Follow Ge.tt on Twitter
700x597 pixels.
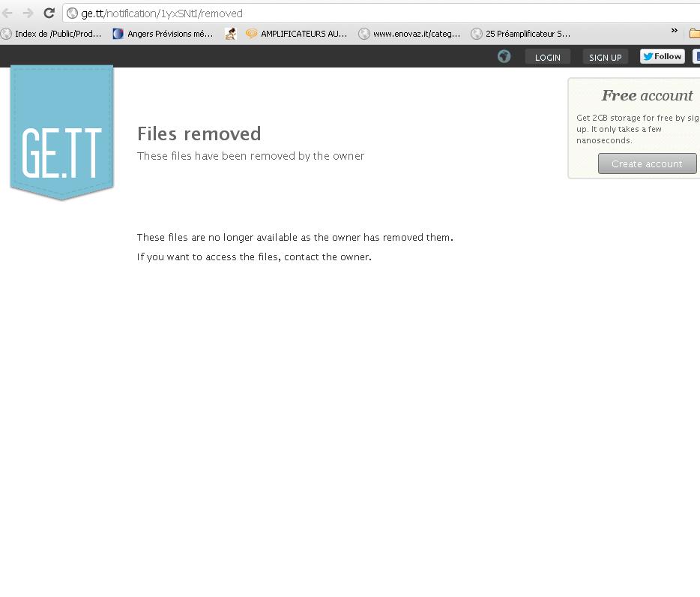point(663,56)
